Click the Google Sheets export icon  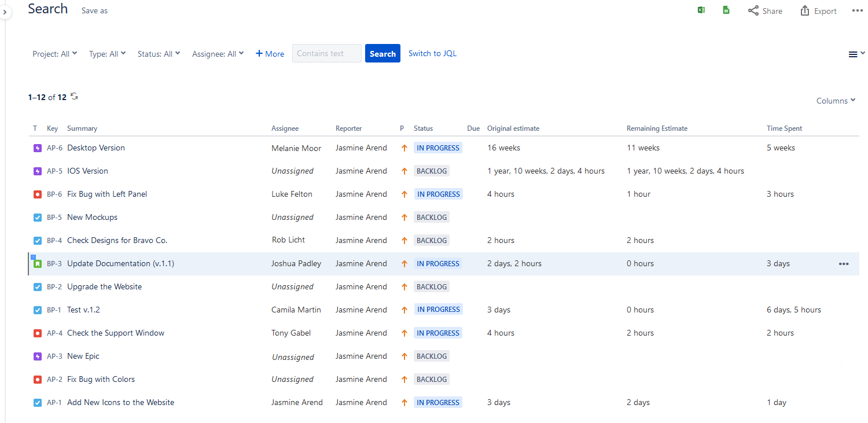point(726,10)
